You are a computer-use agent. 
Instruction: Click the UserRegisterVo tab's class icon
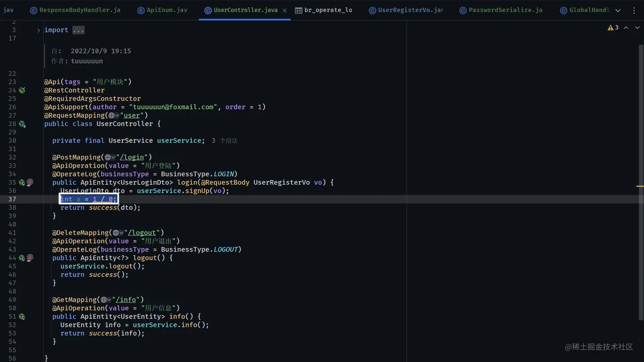(372, 10)
